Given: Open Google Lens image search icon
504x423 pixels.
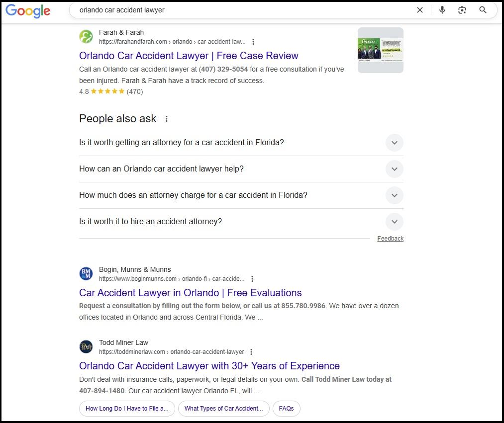Looking at the screenshot, I should tap(462, 10).
